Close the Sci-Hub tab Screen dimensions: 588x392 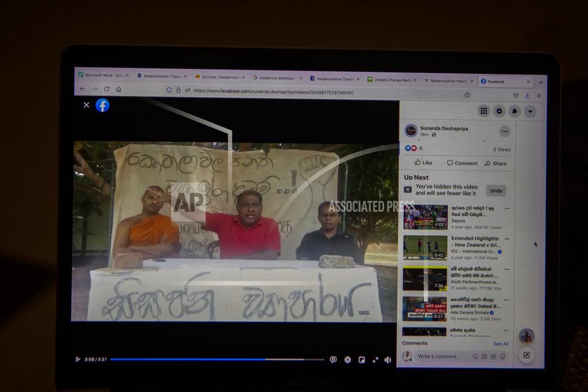(243, 77)
